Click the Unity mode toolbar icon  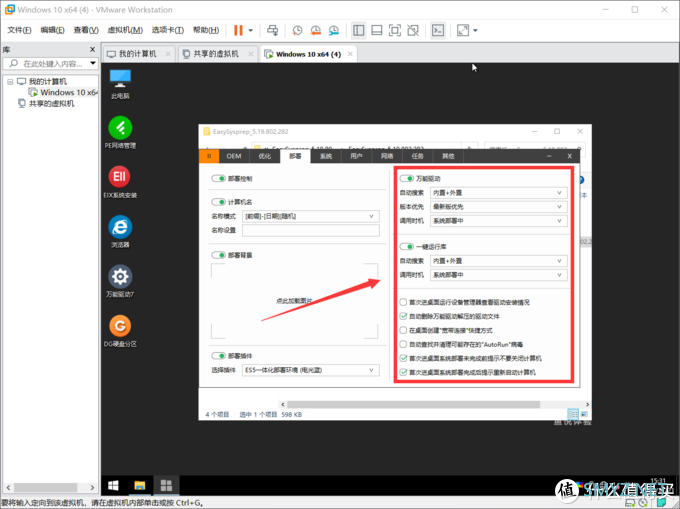point(413,30)
